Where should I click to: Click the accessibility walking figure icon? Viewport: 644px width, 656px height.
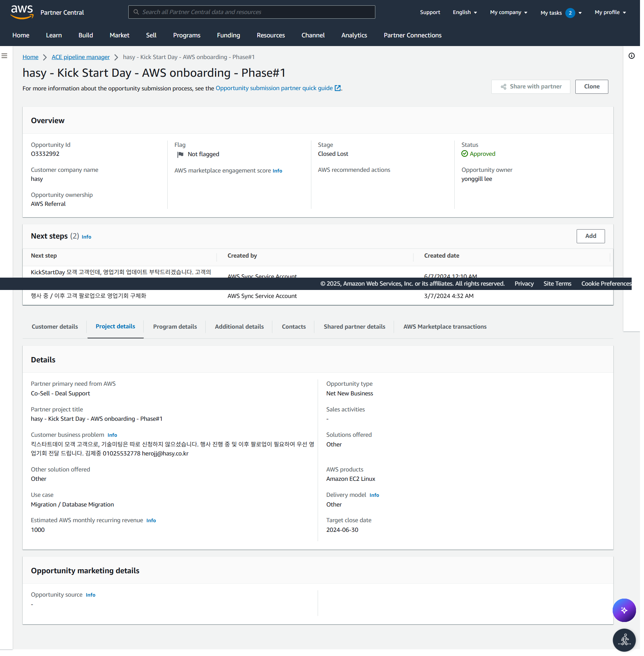click(x=624, y=640)
